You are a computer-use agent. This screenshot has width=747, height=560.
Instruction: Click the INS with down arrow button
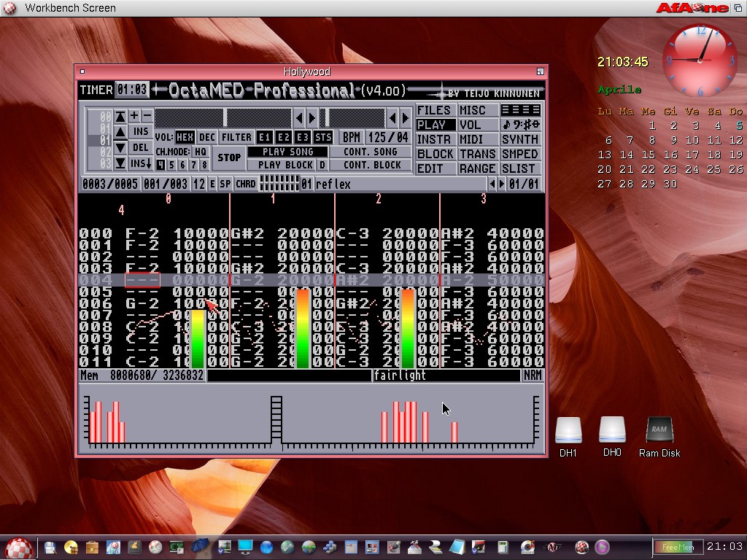(x=141, y=164)
